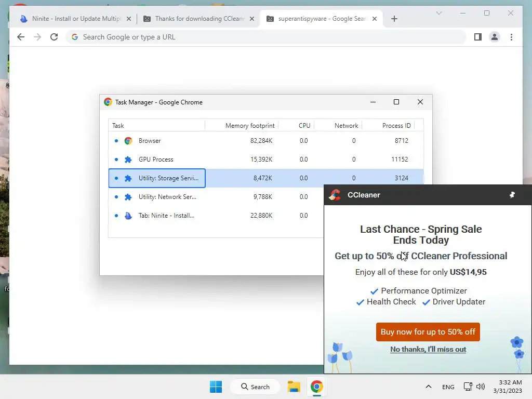
Task: Click the CCleaner logo icon
Action: tap(335, 195)
